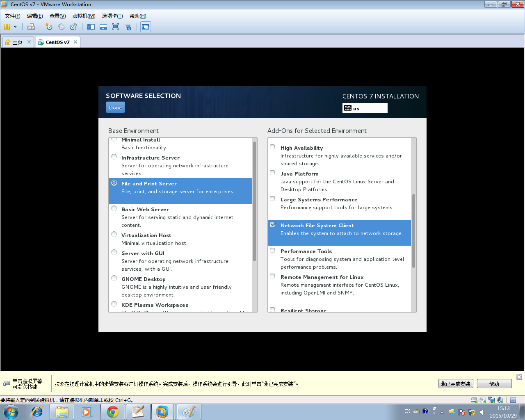Close the yellow installation hint bar
This screenshot has height=420, width=525.
point(519,377)
